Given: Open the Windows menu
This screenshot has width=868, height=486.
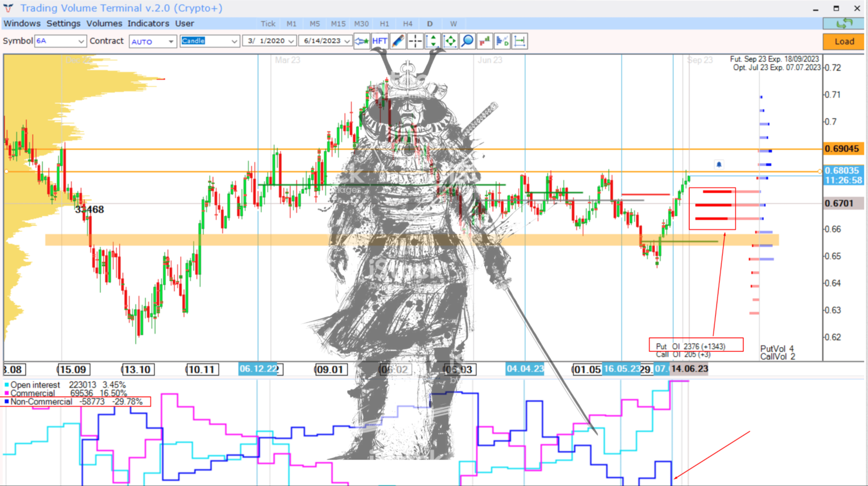Looking at the screenshot, I should click(22, 23).
